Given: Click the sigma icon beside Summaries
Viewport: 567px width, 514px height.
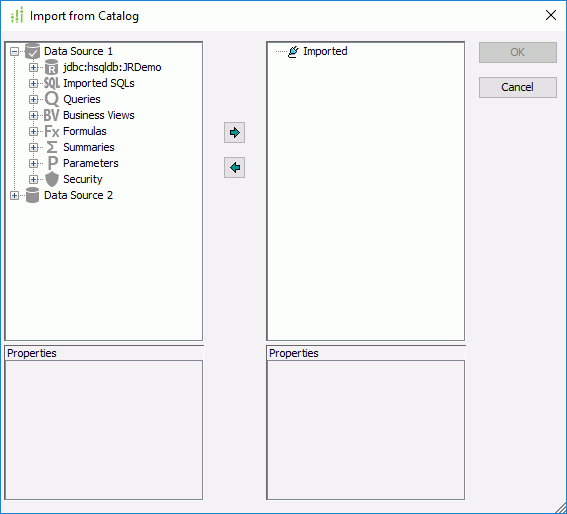Looking at the screenshot, I should tap(52, 147).
